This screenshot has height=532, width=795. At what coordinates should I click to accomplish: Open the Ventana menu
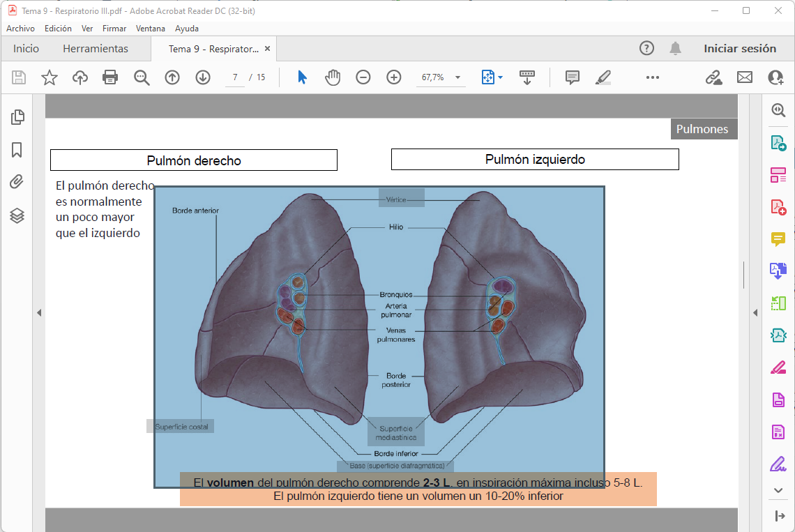pyautogui.click(x=151, y=29)
